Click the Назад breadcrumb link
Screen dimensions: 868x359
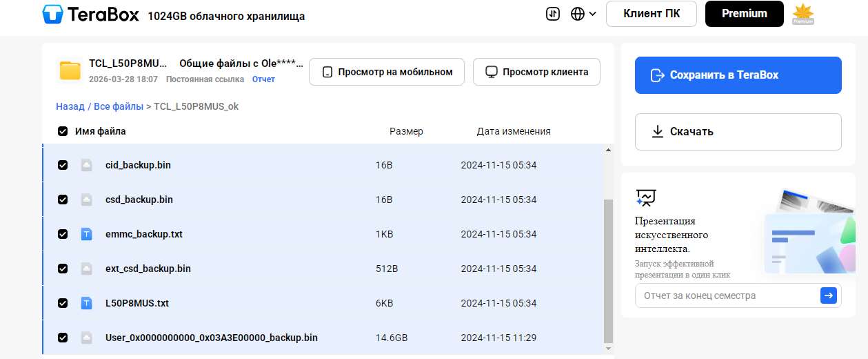[x=70, y=106]
